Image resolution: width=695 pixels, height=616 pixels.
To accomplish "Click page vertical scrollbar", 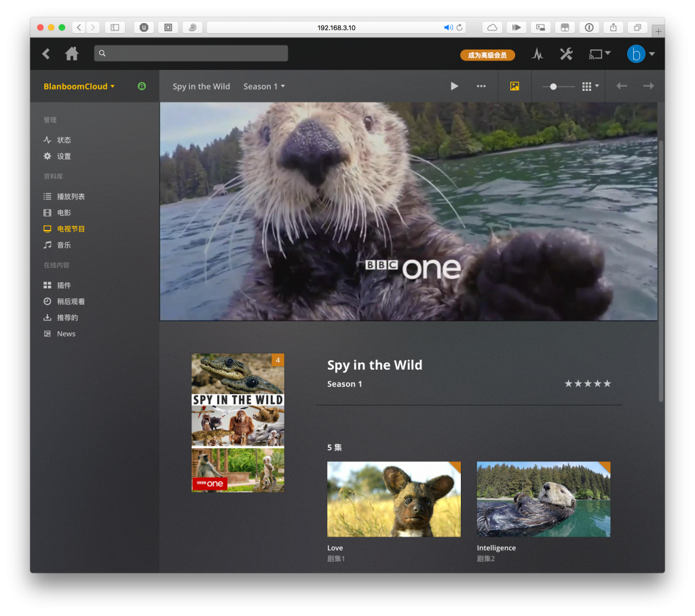I will (661, 271).
